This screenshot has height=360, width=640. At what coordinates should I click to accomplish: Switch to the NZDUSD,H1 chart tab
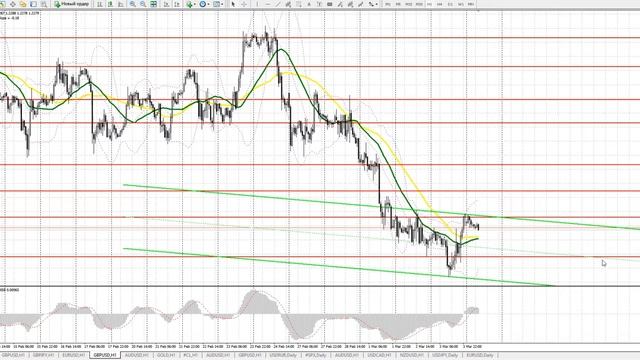(412, 355)
